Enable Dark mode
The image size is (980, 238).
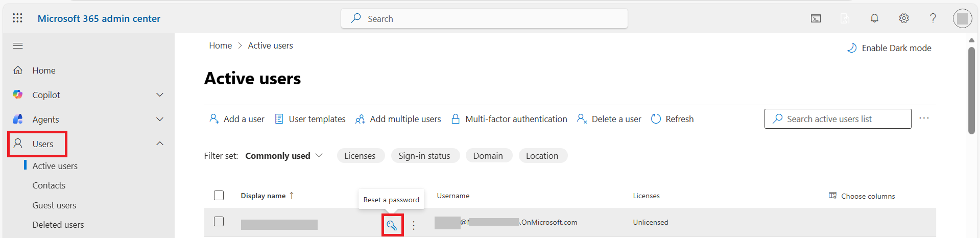(889, 48)
